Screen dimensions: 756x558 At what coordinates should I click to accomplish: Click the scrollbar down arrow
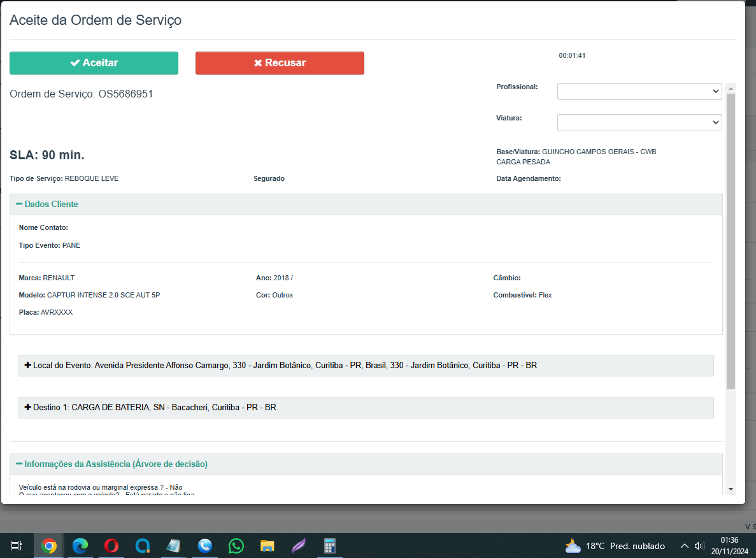point(731,489)
